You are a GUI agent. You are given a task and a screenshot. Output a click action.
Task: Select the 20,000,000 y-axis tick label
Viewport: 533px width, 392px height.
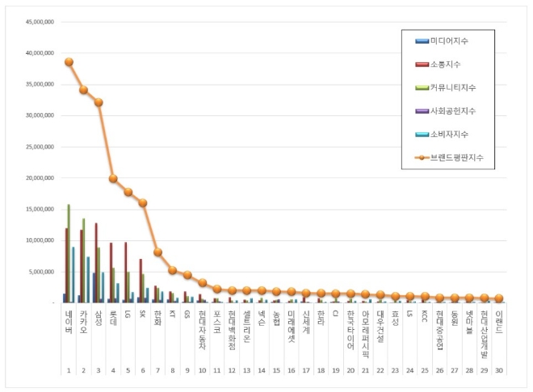coord(37,178)
